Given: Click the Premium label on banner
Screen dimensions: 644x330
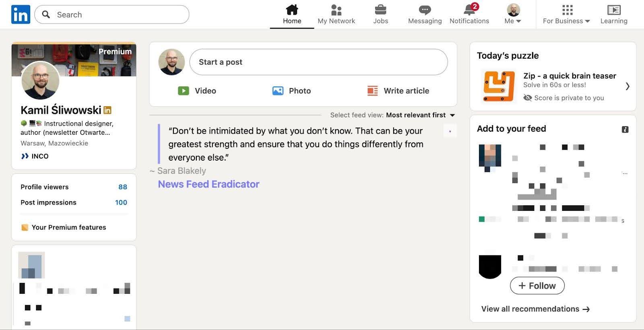Looking at the screenshot, I should 115,52.
